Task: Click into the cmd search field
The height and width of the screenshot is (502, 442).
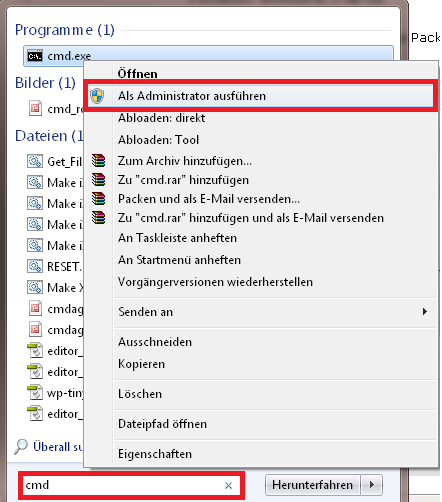Action: pyautogui.click(x=123, y=485)
